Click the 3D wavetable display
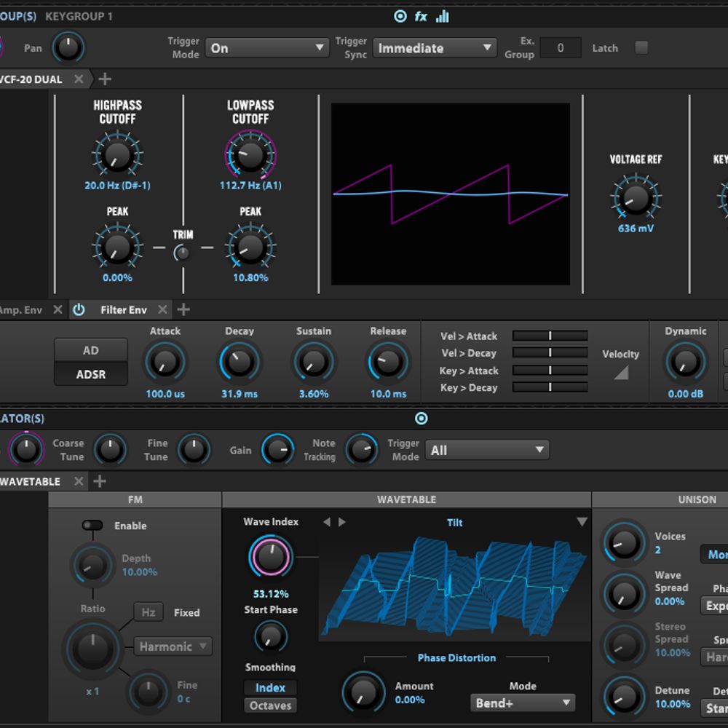Viewport: 728px width, 728px height. tap(455, 587)
